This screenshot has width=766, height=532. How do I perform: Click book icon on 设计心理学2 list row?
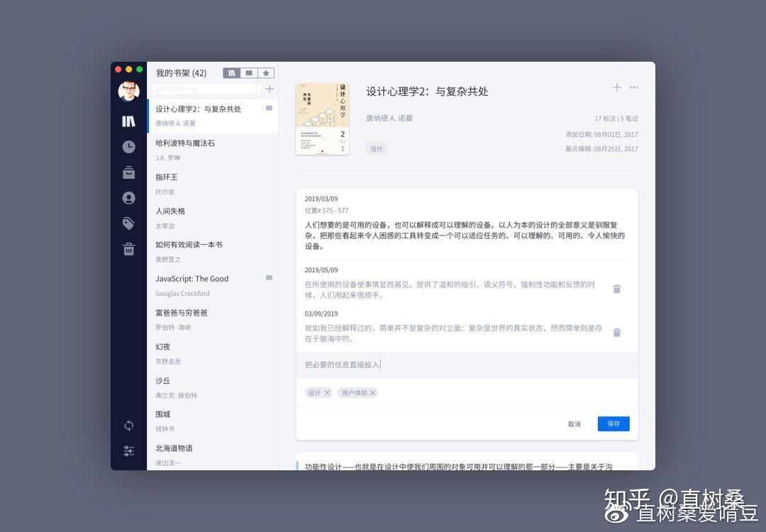270,108
